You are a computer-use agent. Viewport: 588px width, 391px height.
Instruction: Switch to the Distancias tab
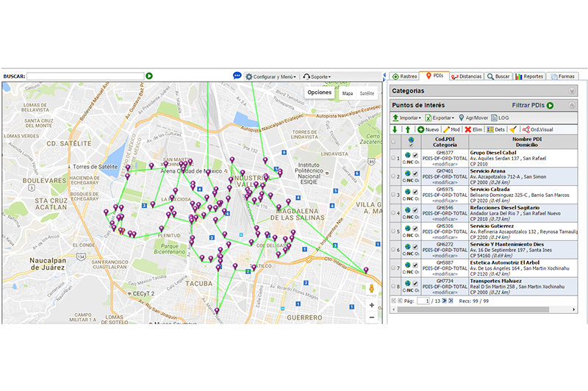(x=467, y=76)
